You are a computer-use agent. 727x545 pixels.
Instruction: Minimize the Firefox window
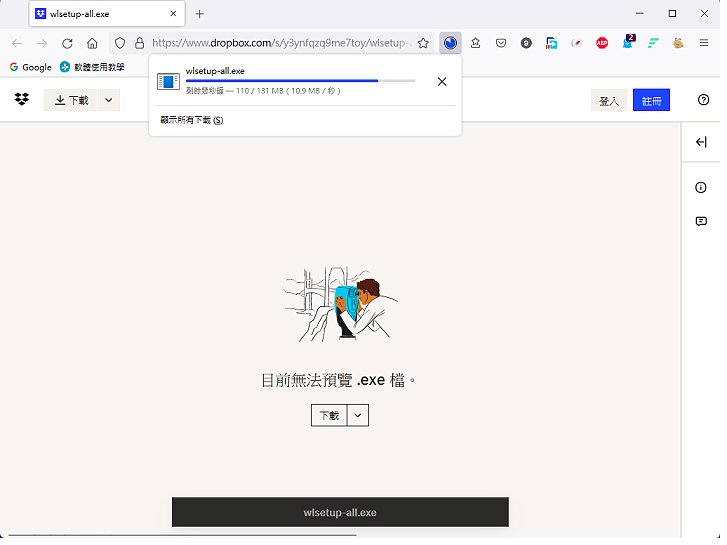[640, 14]
